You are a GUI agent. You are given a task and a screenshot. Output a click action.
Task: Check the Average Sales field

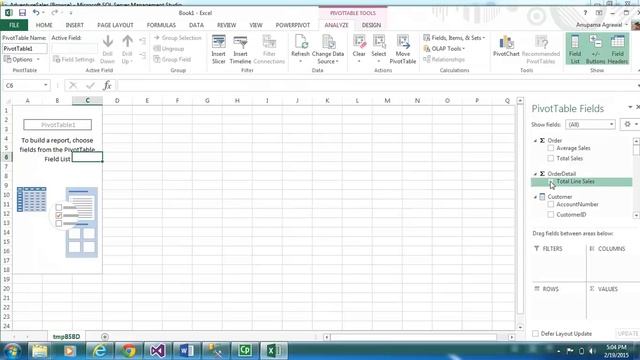click(x=551, y=148)
